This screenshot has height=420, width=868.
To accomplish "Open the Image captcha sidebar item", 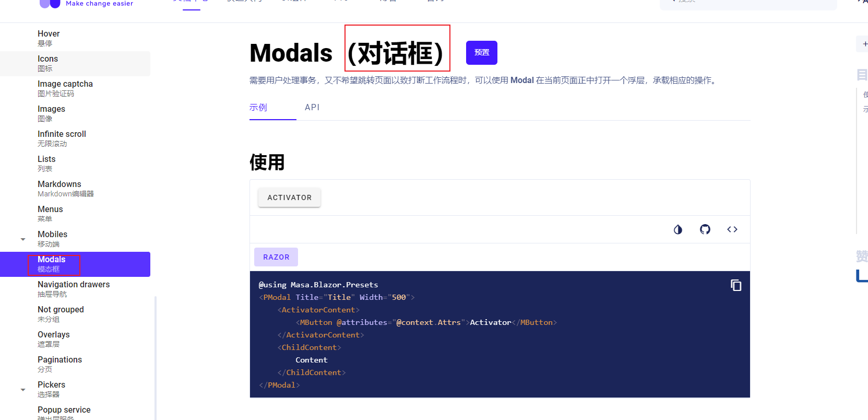I will (x=75, y=88).
